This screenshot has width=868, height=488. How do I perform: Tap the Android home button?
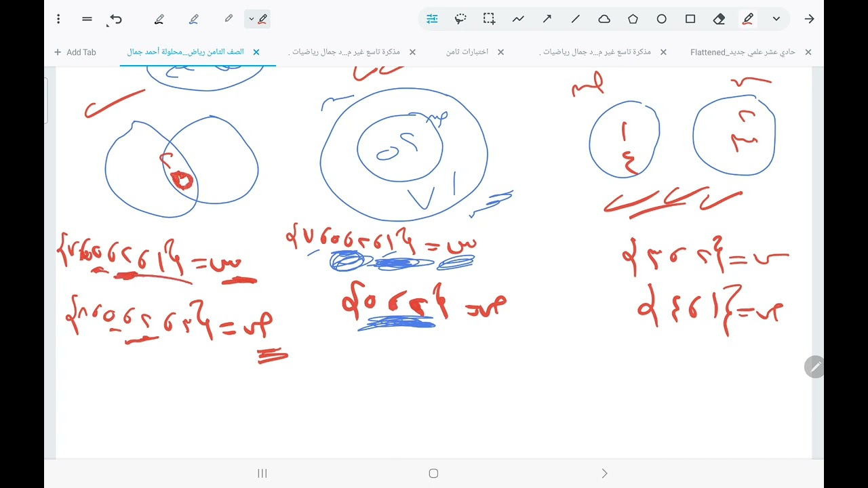click(433, 474)
